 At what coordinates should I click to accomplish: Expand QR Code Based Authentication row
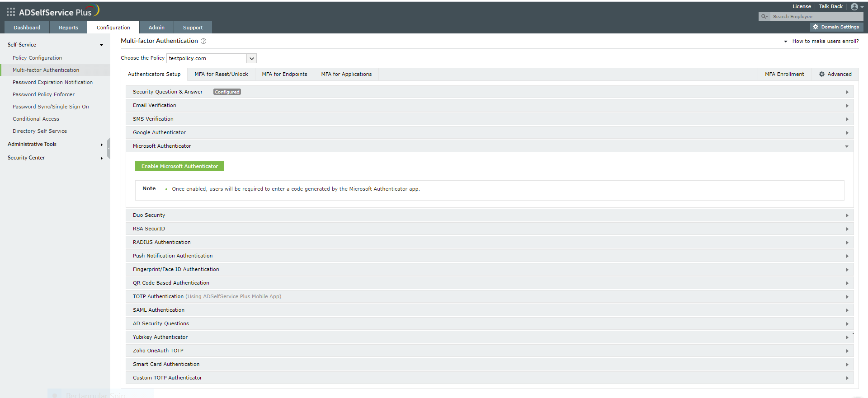pos(490,283)
